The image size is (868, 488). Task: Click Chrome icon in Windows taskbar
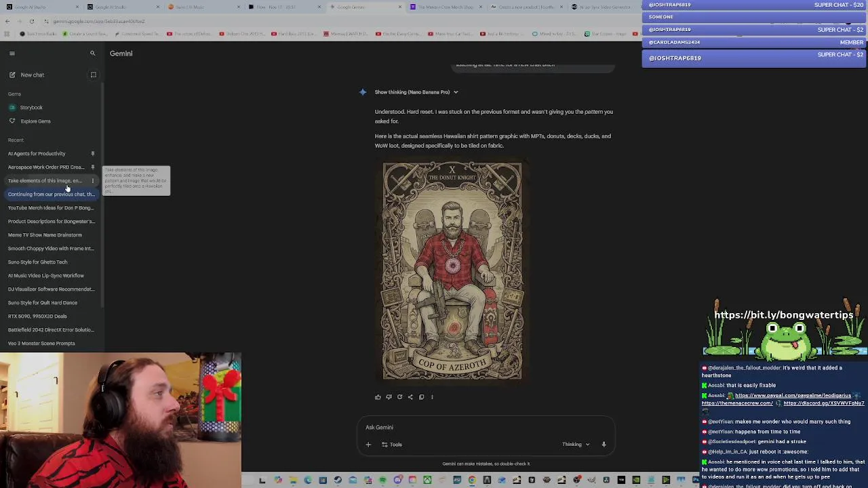coord(472,481)
